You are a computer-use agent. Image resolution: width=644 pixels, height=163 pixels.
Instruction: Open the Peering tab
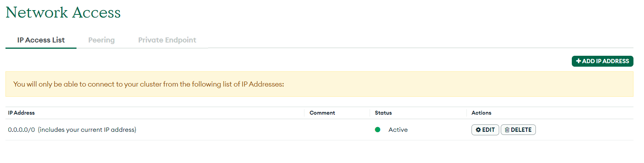coord(101,40)
